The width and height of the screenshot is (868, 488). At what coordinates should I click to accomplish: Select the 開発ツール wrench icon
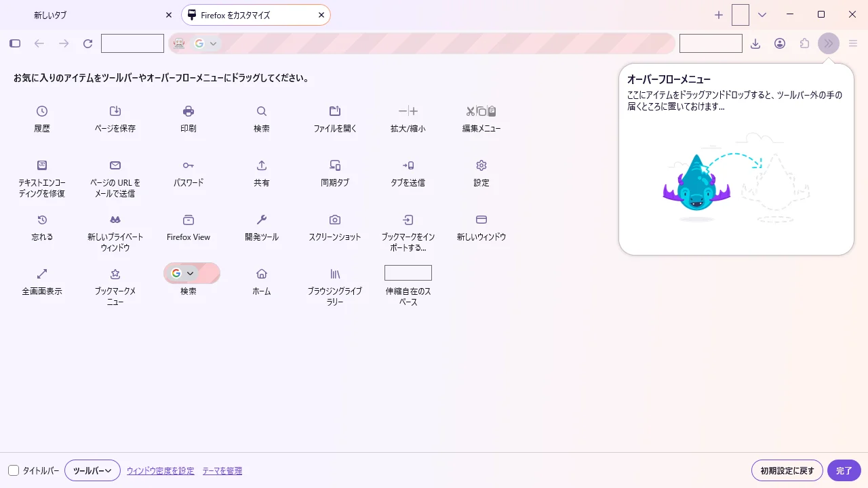(262, 220)
